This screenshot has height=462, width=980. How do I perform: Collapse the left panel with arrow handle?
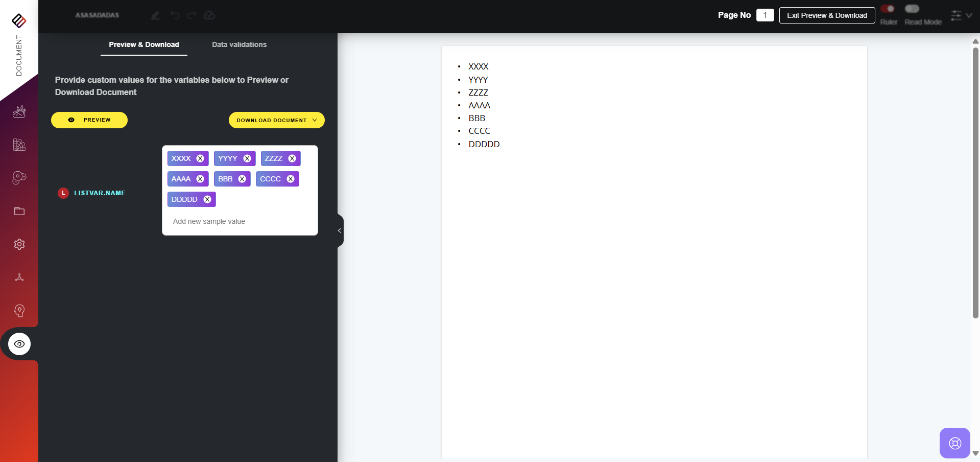[340, 231]
